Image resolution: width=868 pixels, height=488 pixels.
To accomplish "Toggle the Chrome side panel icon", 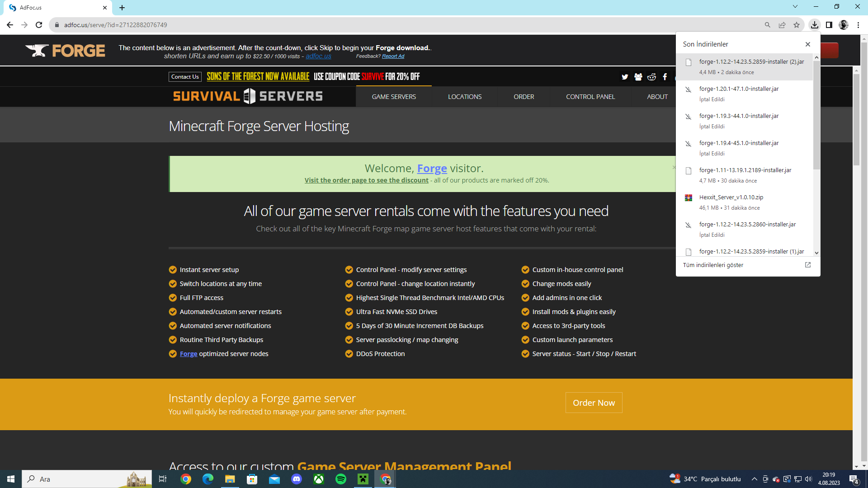I will (x=829, y=25).
